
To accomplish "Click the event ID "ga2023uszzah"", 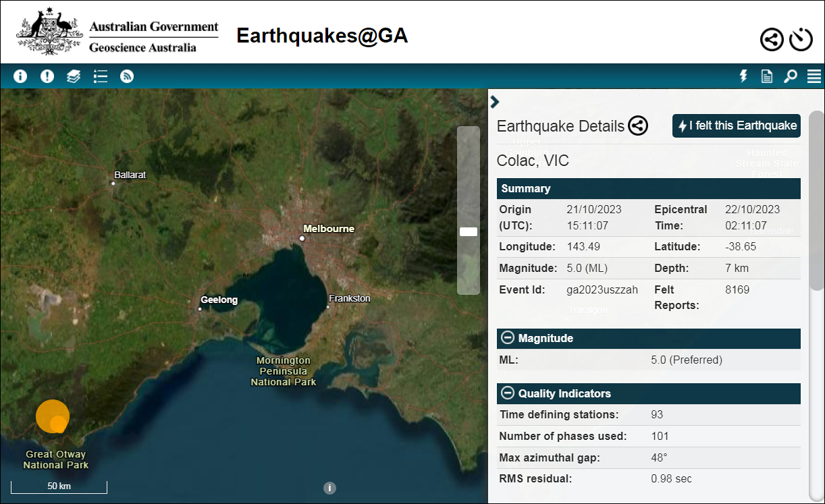I will point(602,290).
